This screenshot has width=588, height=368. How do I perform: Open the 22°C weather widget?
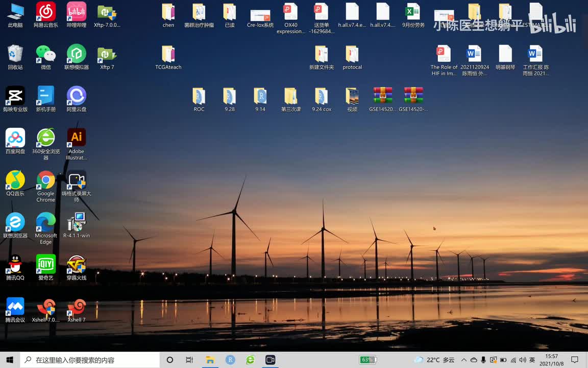434,360
